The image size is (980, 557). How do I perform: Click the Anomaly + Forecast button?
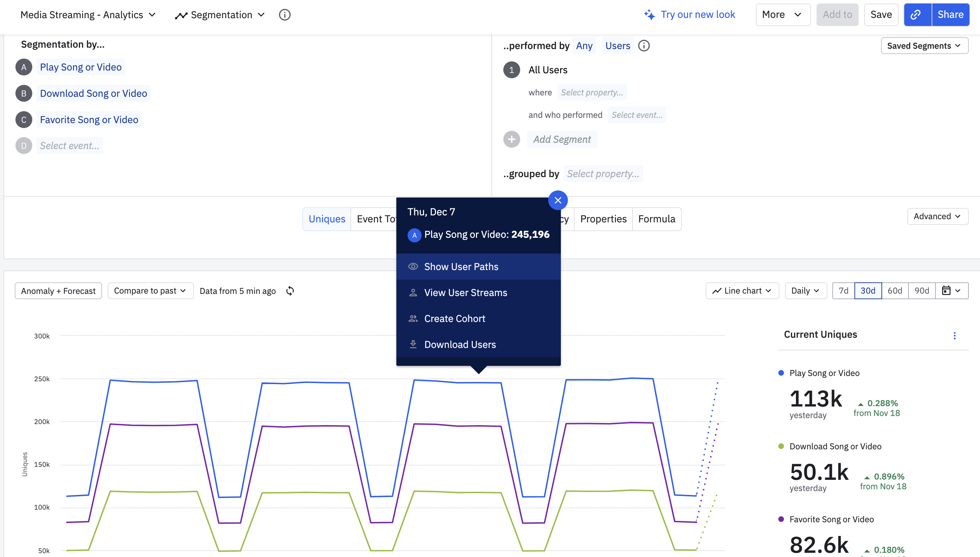coord(58,291)
